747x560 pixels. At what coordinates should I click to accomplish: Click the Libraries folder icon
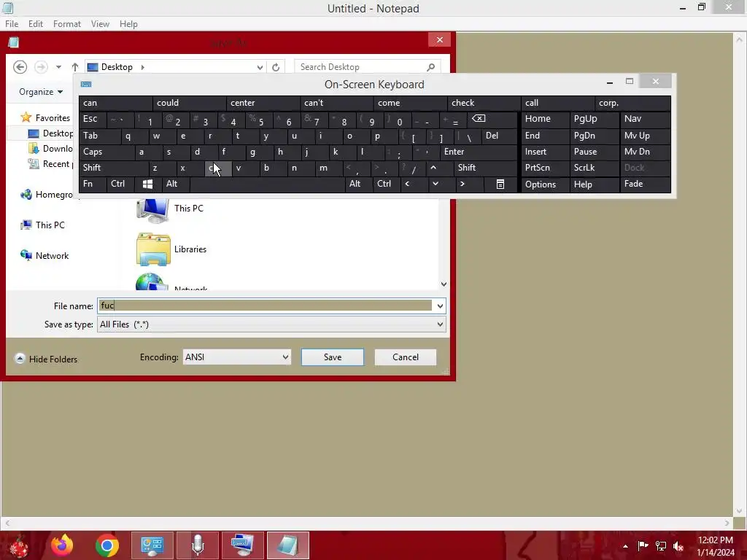click(x=153, y=249)
